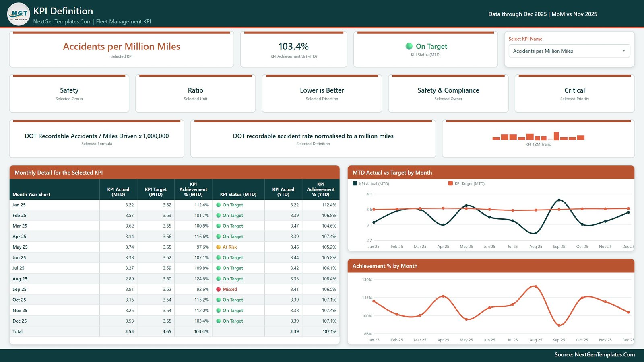The width and height of the screenshot is (644, 362).
Task: Click the Sep 25 dip on Achievement % chart
Action: click(x=559, y=325)
